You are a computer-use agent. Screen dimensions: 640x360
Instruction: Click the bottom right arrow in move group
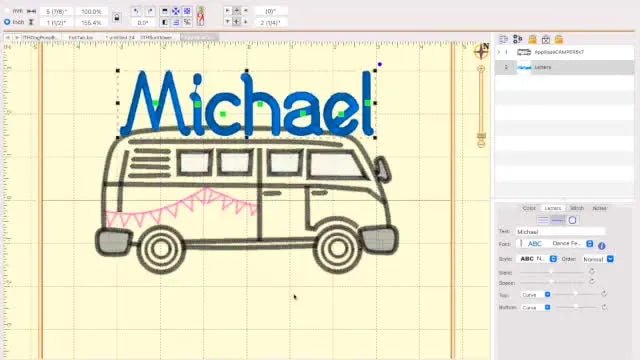click(x=246, y=22)
